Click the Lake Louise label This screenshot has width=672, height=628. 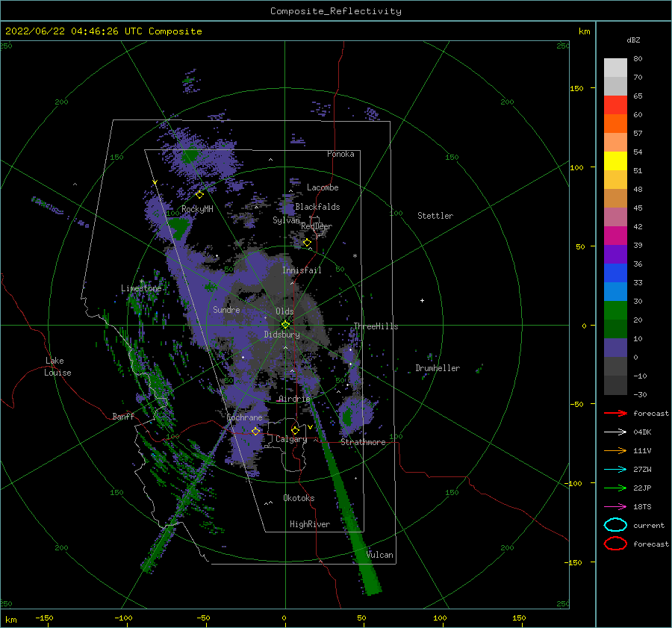(x=57, y=367)
